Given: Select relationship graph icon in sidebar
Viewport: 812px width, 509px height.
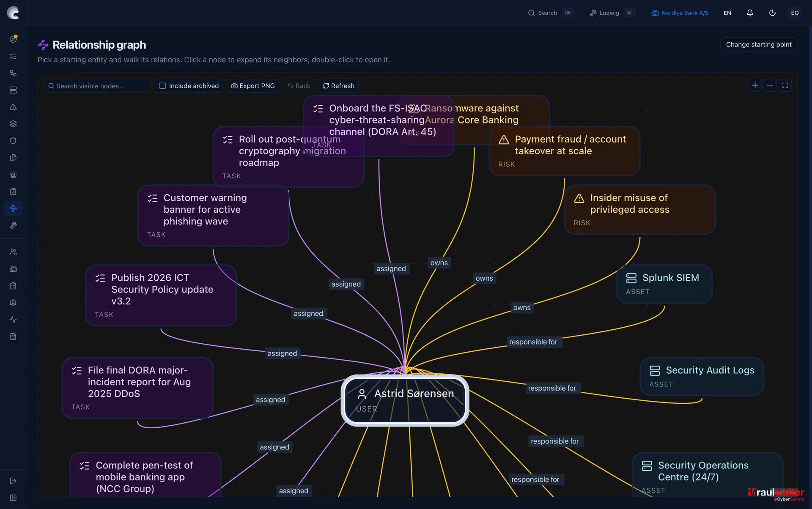Looking at the screenshot, I should (x=13, y=208).
